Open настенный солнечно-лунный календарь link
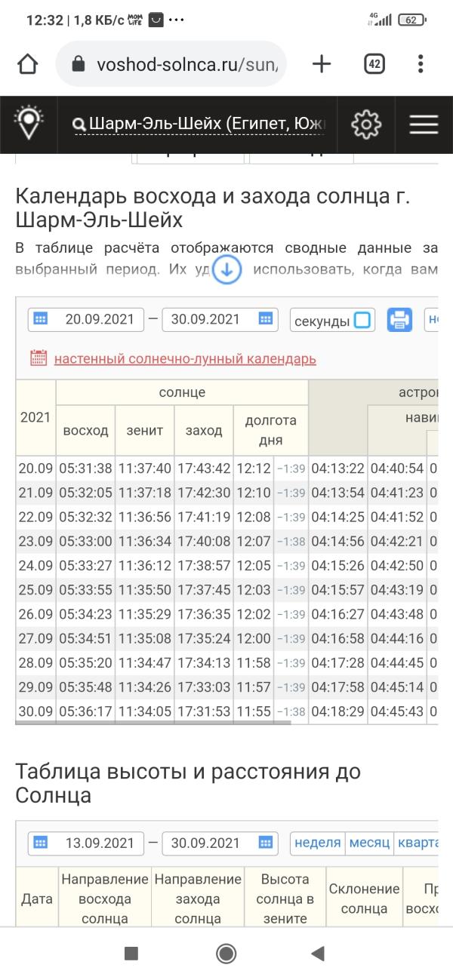The width and height of the screenshot is (453, 980). pos(185,359)
